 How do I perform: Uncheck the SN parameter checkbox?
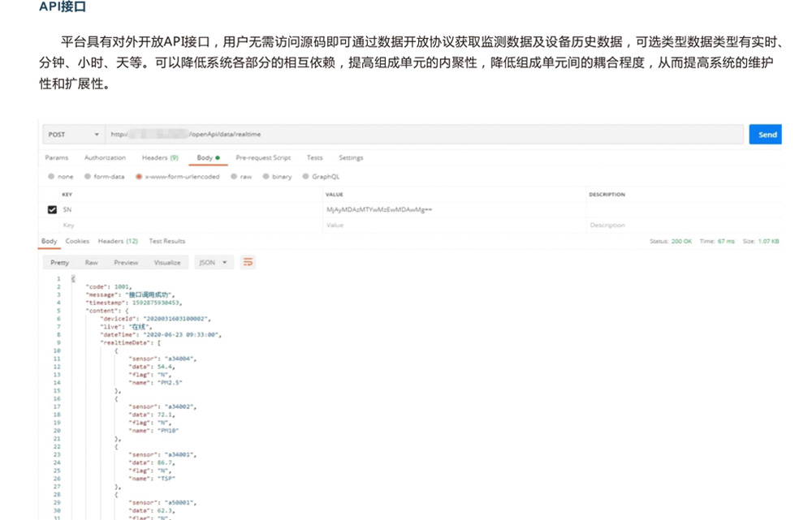52,209
